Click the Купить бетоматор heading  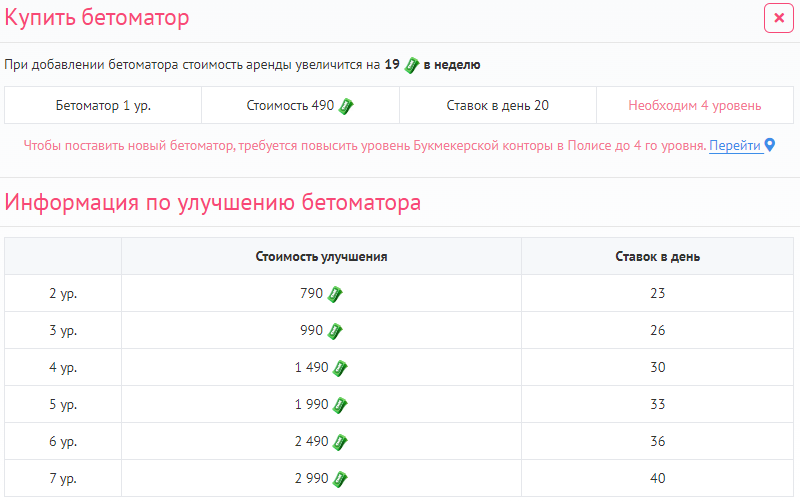pyautogui.click(x=97, y=18)
